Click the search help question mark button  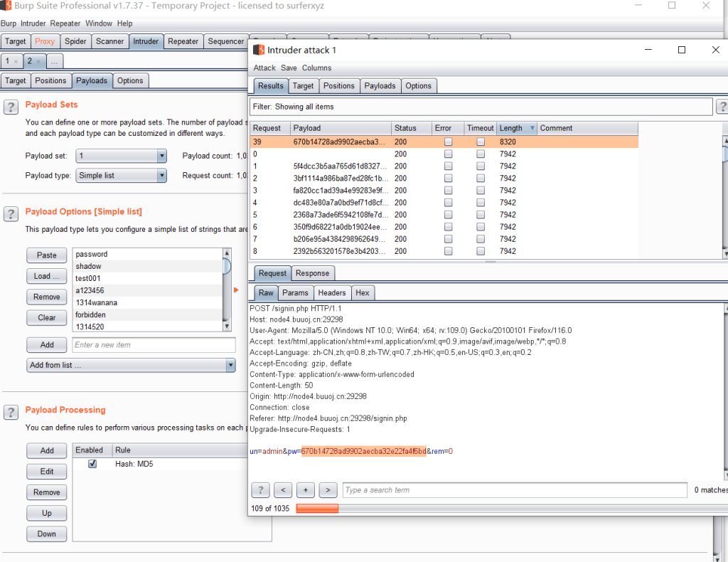pos(260,489)
